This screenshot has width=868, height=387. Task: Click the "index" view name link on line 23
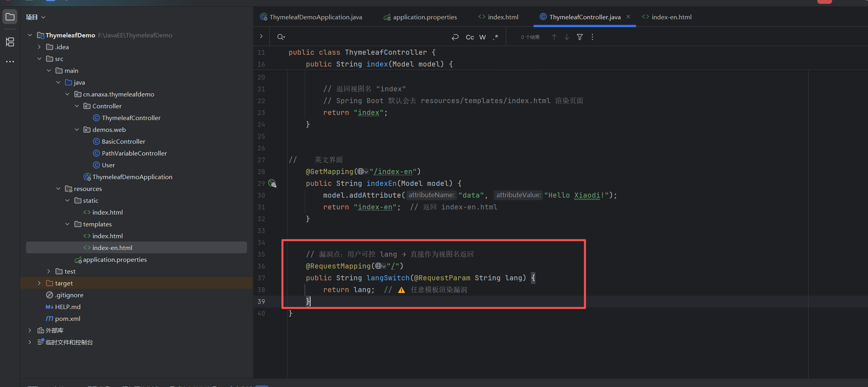(368, 113)
